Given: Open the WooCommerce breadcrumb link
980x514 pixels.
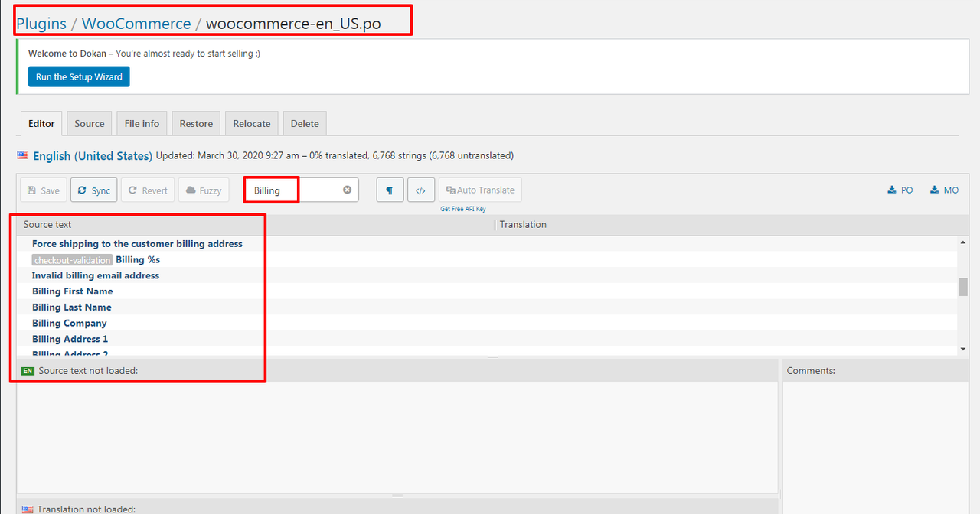Looking at the screenshot, I should [136, 24].
